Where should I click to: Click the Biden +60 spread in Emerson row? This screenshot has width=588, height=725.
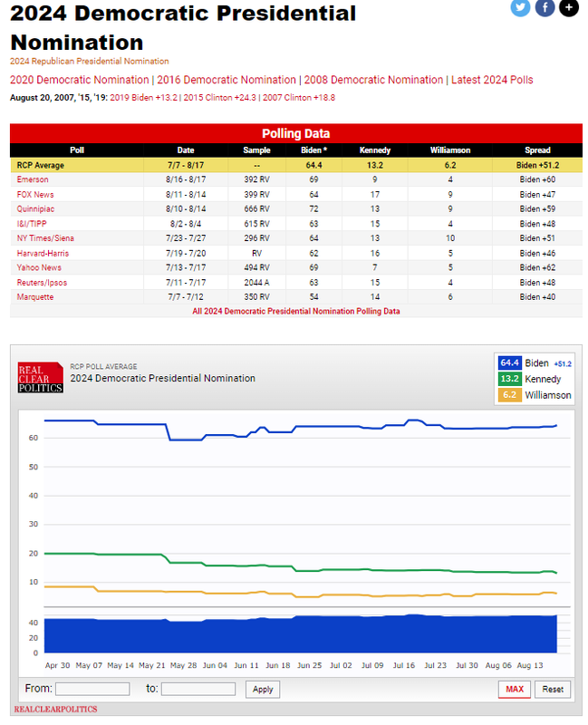(x=537, y=179)
